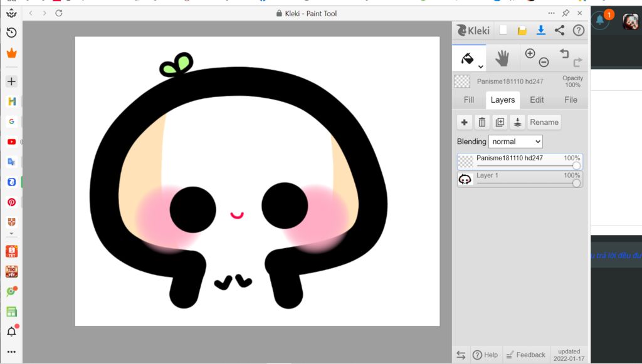
Task: Expand more sidebar shortcuts with small arrow
Action: 11,234
